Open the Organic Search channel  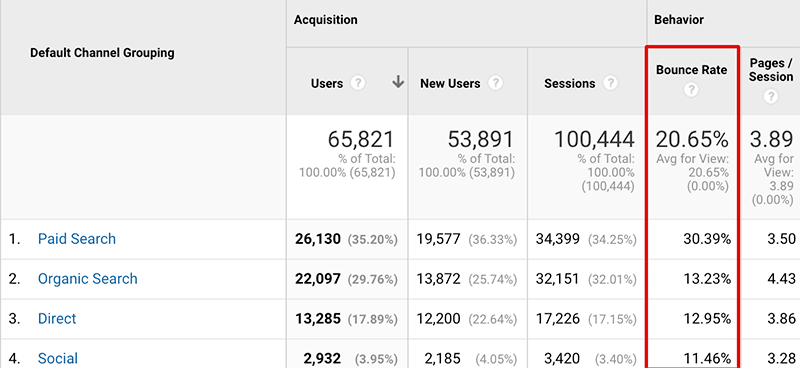click(88, 279)
